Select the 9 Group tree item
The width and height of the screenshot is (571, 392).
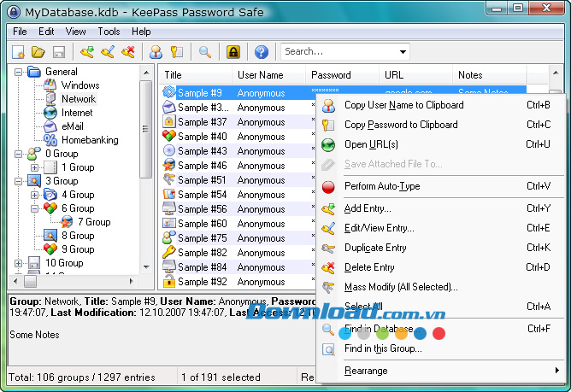pos(78,249)
